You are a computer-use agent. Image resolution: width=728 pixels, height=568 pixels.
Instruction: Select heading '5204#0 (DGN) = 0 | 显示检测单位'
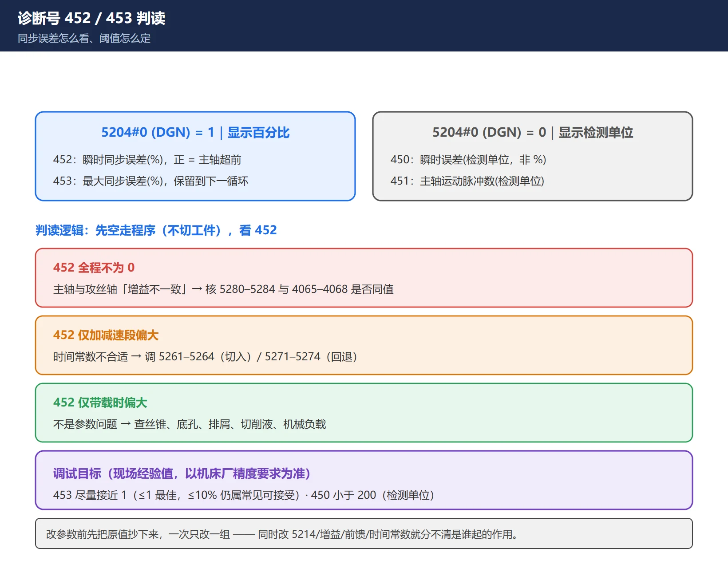point(533,132)
